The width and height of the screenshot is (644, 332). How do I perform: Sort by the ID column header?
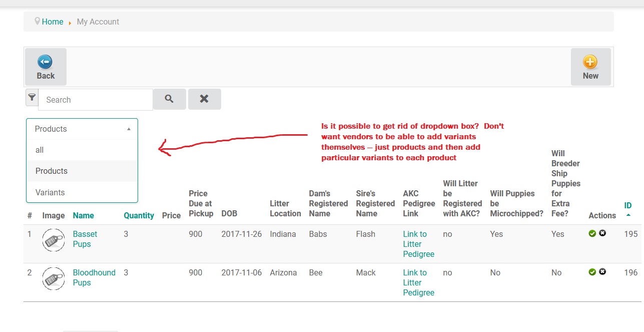pyautogui.click(x=628, y=206)
